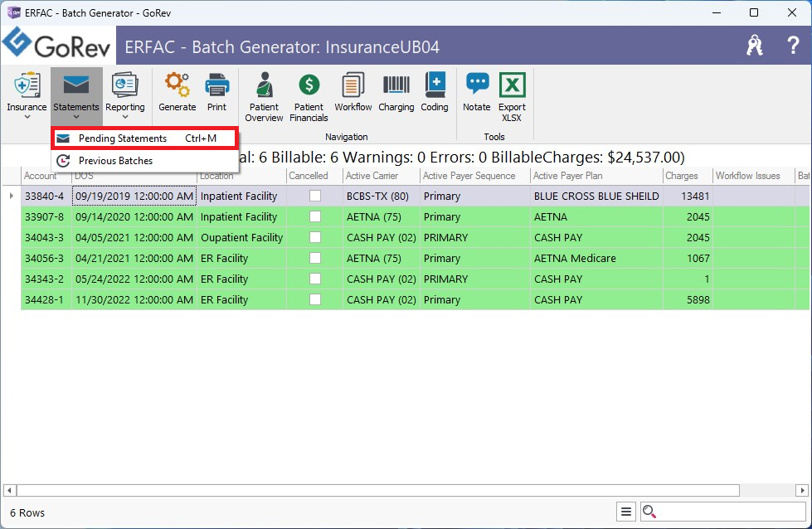Click the BCBS-TX (80) carrier cell
This screenshot has width=812, height=529.
(382, 196)
